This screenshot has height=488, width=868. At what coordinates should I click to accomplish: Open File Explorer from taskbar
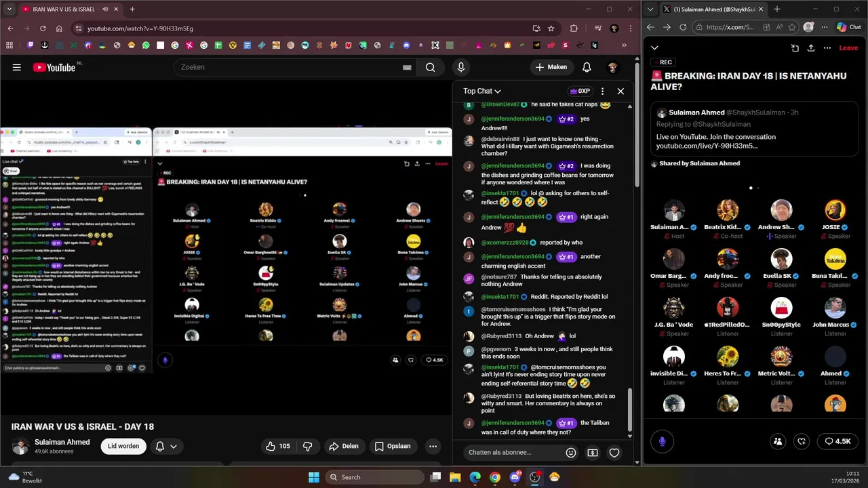[x=455, y=477]
